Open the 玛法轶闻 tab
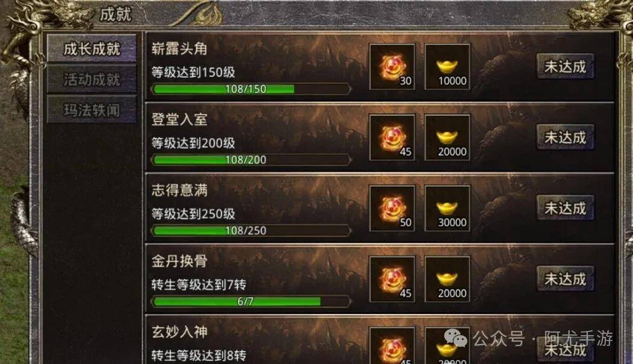 tap(92, 109)
